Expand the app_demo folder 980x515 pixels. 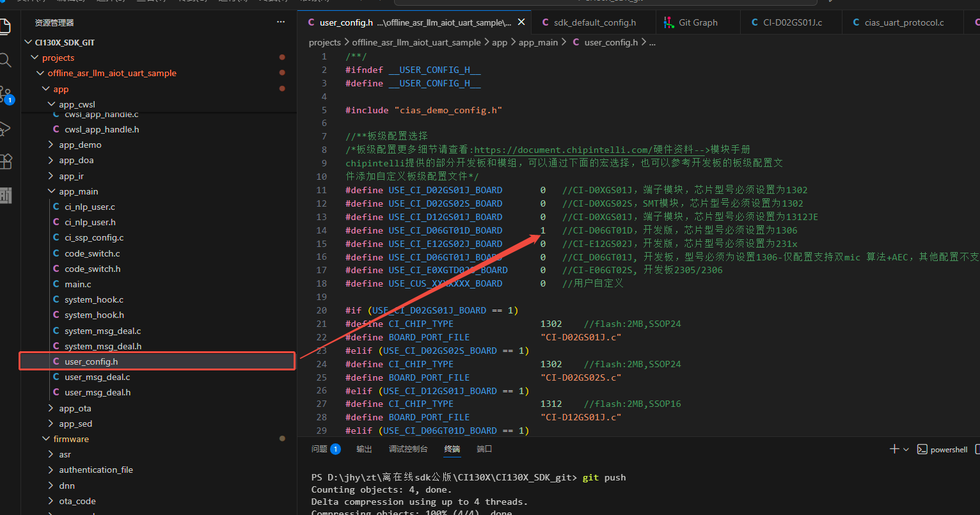pyautogui.click(x=80, y=145)
